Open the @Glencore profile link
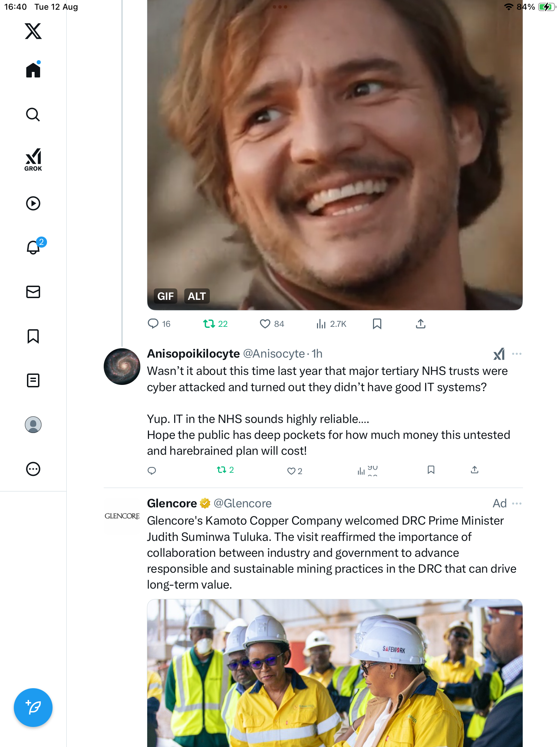Screen dimensions: 560x747 coord(242,504)
